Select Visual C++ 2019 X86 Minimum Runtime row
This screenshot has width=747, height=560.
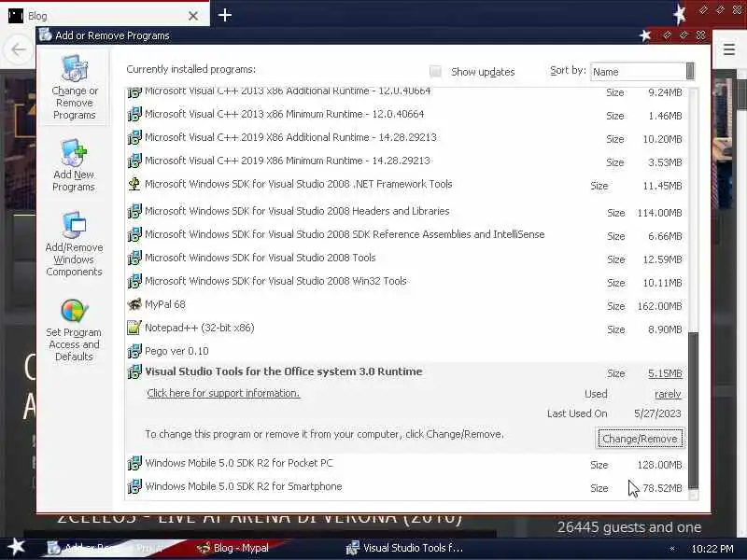[x=406, y=161]
